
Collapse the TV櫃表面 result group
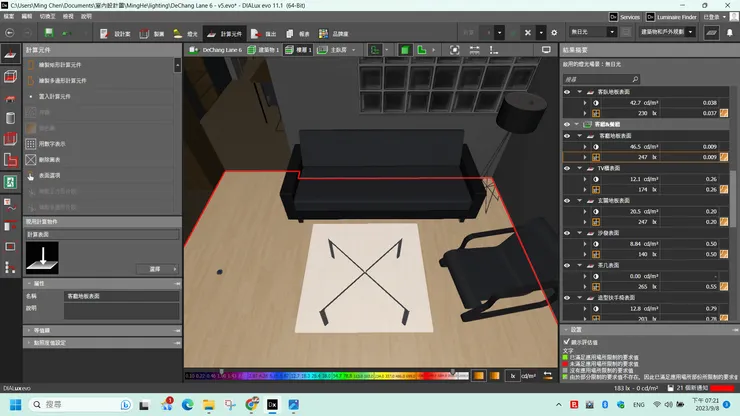pos(578,168)
